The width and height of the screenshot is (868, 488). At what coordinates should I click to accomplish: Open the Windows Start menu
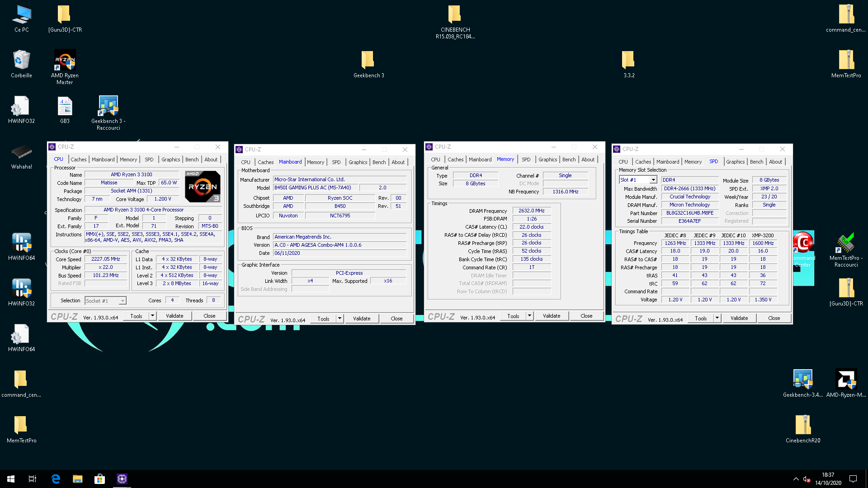point(11,479)
